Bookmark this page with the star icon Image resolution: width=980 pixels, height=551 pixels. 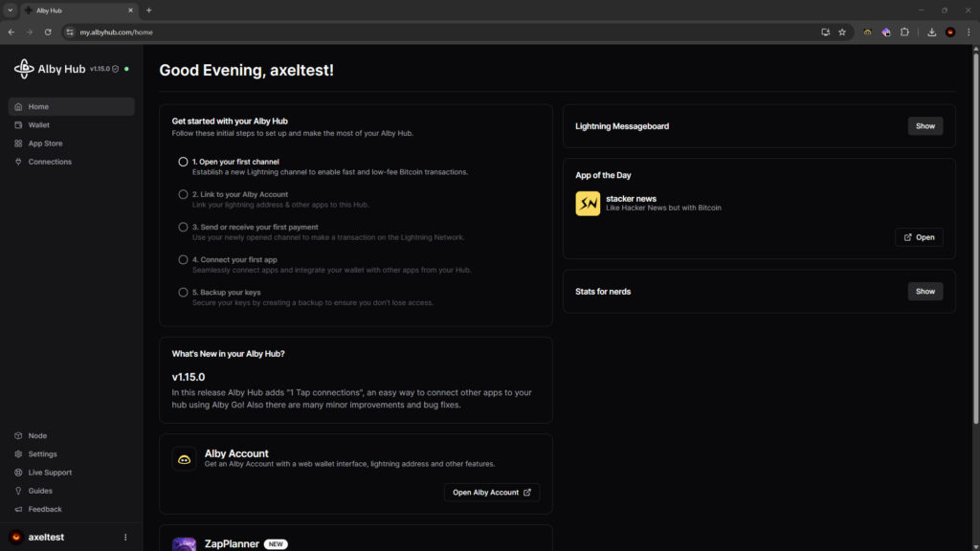click(842, 32)
